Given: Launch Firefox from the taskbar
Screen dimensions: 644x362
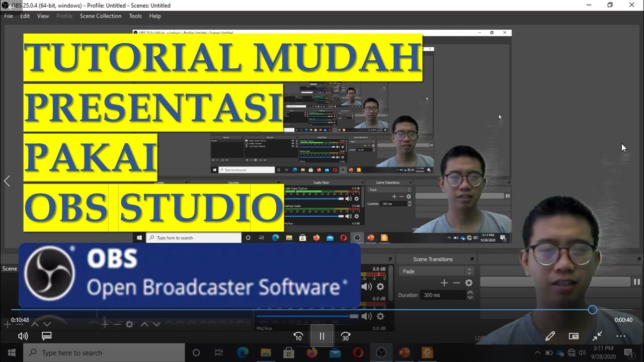Looking at the screenshot, I should pyautogui.click(x=311, y=352).
